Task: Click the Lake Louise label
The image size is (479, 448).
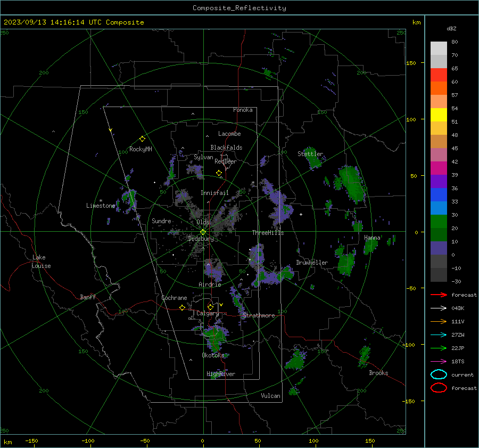Action: coord(41,262)
